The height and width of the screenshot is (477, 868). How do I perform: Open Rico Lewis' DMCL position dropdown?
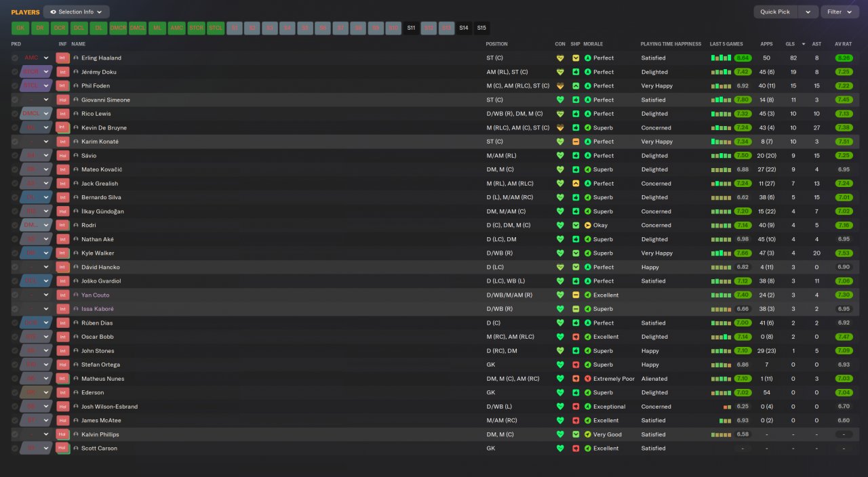point(37,114)
